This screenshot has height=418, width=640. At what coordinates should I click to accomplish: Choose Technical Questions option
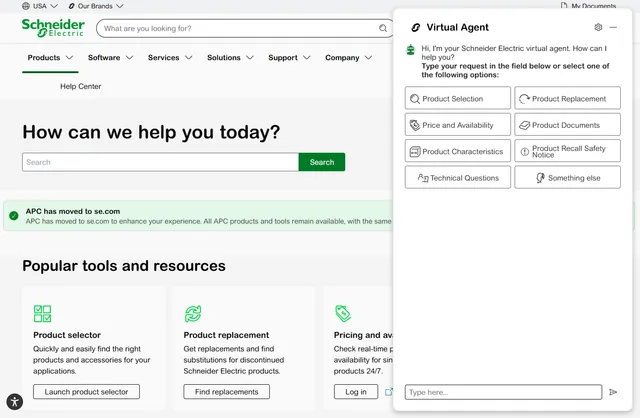click(458, 177)
